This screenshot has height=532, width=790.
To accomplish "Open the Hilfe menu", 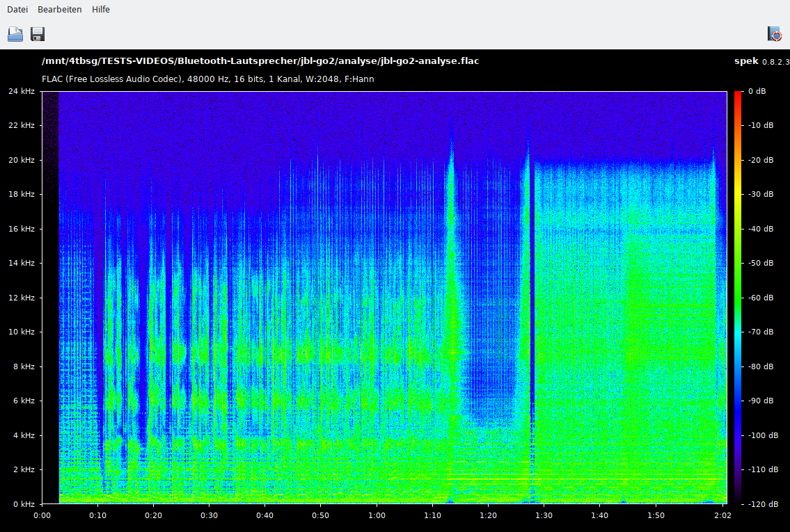I will pos(101,10).
